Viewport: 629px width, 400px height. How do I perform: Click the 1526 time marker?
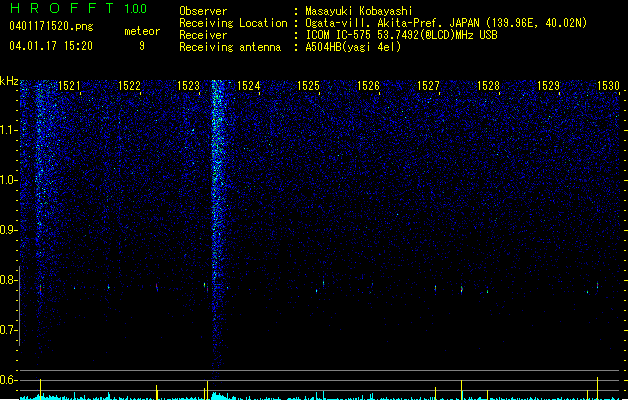(x=368, y=86)
